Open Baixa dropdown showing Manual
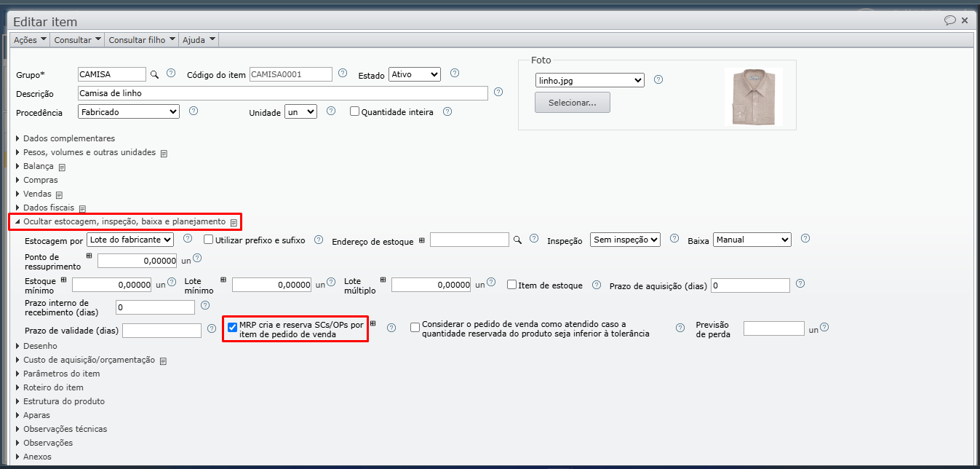 coord(752,239)
